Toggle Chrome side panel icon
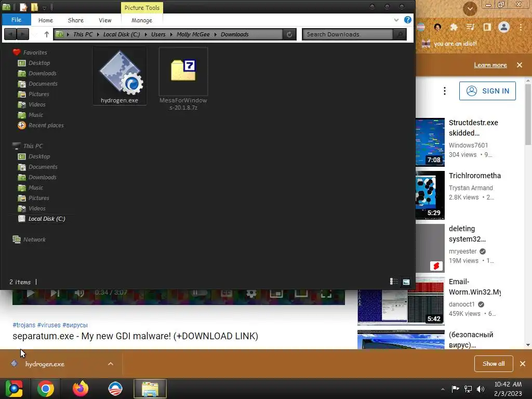 tap(487, 27)
